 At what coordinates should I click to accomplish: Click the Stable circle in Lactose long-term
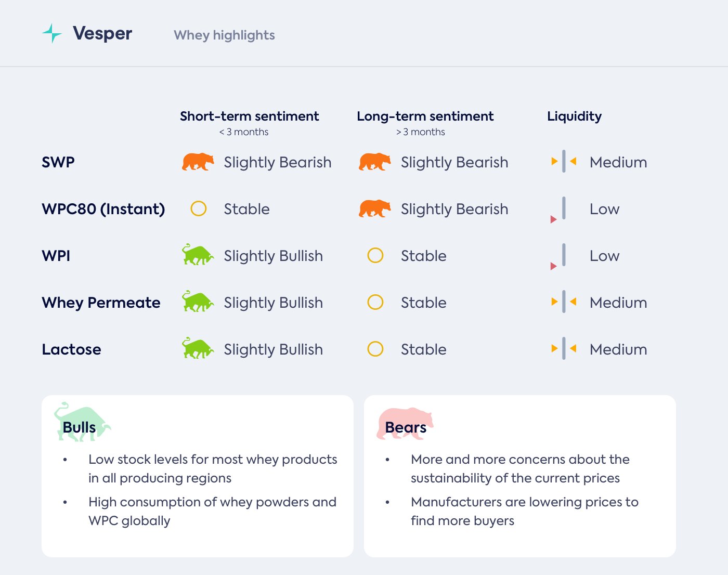(x=375, y=349)
